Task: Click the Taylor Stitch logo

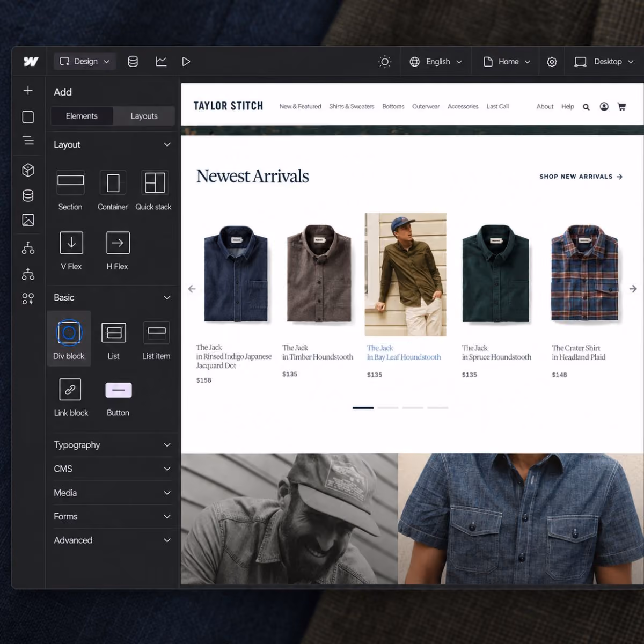Action: click(228, 106)
